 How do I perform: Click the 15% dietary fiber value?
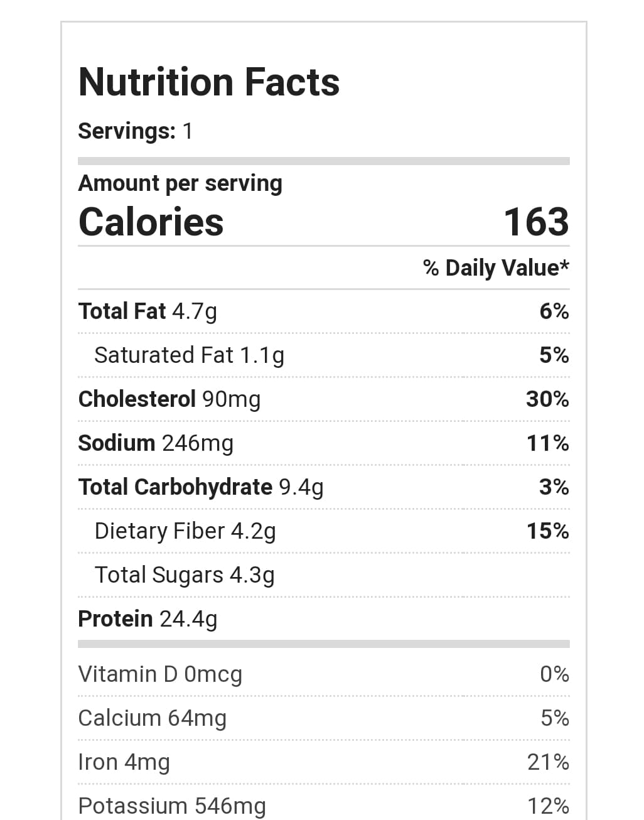[x=547, y=531]
